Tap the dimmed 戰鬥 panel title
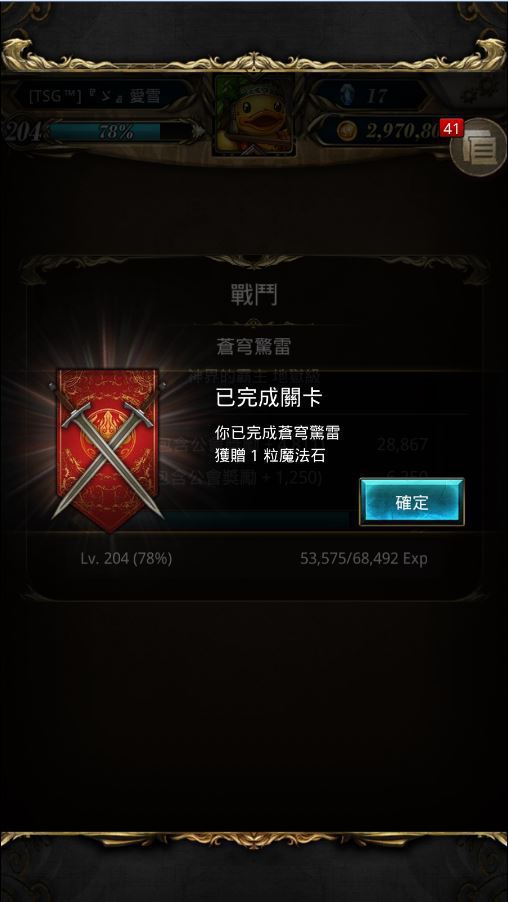The width and height of the screenshot is (508, 902). 254,295
